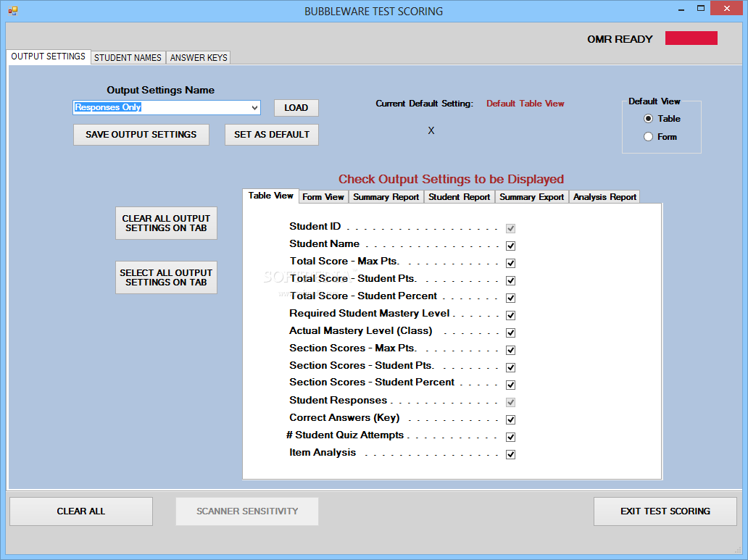Select the Table default view radio button
Viewport: 748px width, 560px height.
point(648,119)
